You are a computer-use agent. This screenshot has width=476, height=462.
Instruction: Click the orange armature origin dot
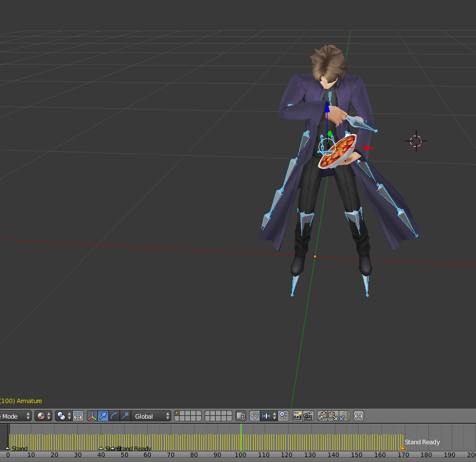pos(315,256)
